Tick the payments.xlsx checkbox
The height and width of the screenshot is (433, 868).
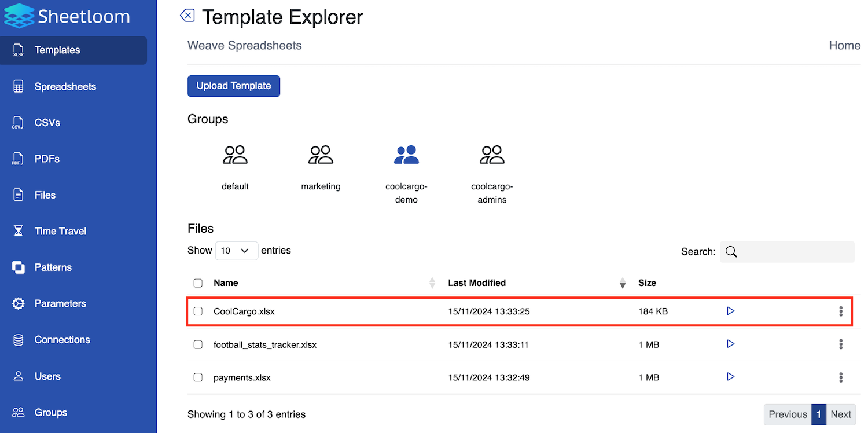[x=198, y=377]
